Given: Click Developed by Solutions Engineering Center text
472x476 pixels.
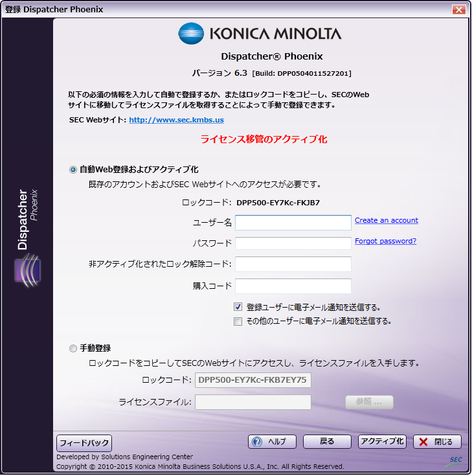Looking at the screenshot, I should click(x=124, y=457).
